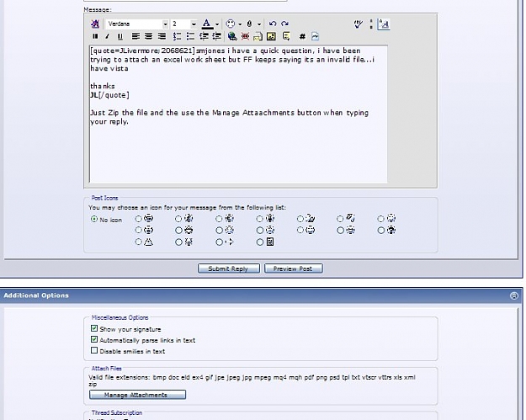The width and height of the screenshot is (526, 420).
Task: Toggle bold formatting
Action: tap(95, 36)
